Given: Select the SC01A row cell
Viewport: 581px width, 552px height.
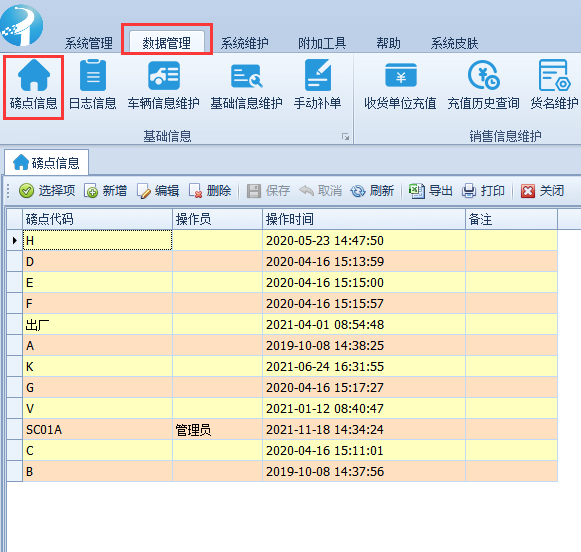Looking at the screenshot, I should pos(97,430).
